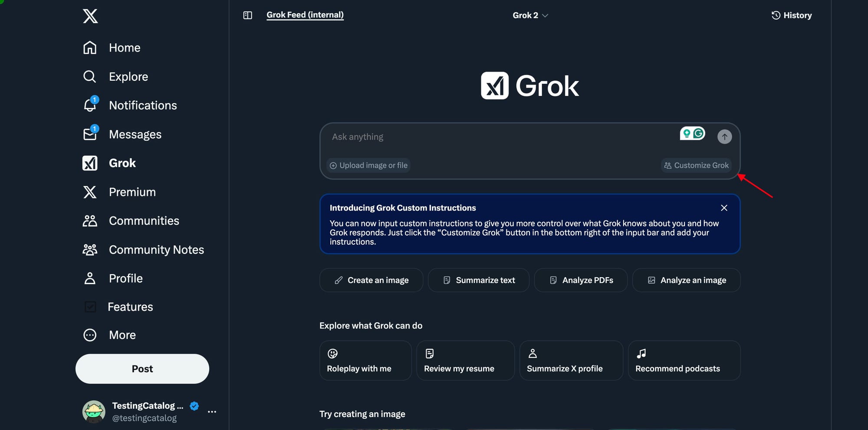Open Community Notes

pos(143,249)
